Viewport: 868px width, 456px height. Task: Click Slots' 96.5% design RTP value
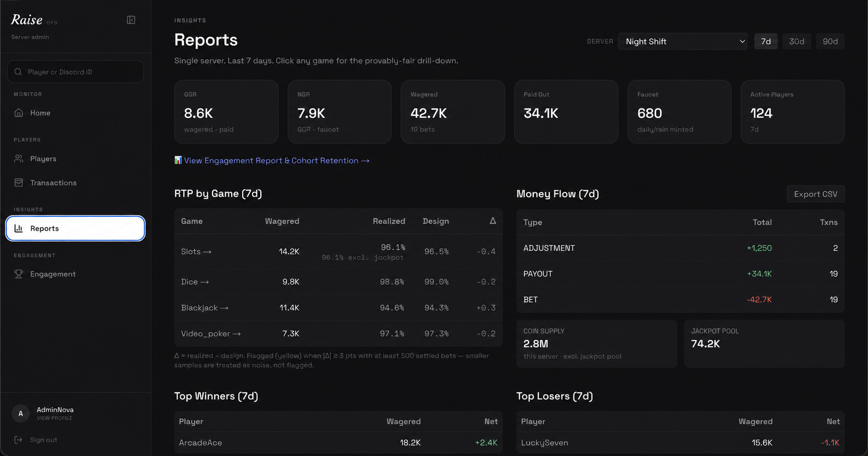click(x=437, y=252)
